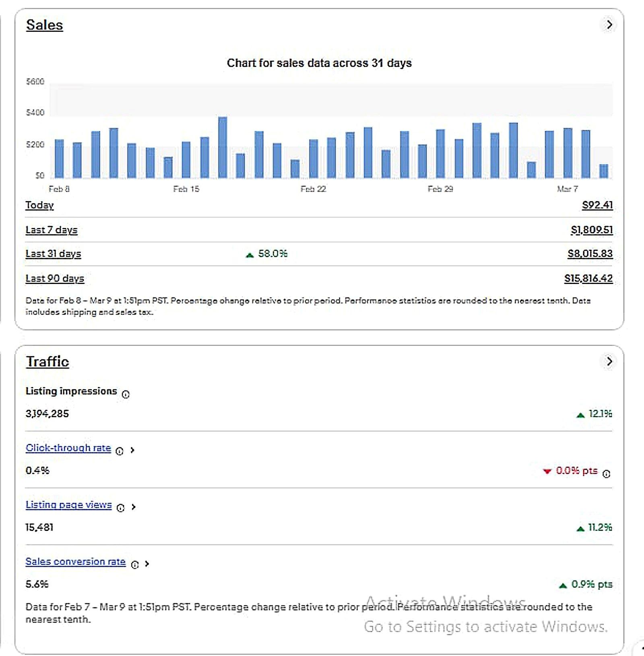Open the Last 7 days link

coord(52,230)
